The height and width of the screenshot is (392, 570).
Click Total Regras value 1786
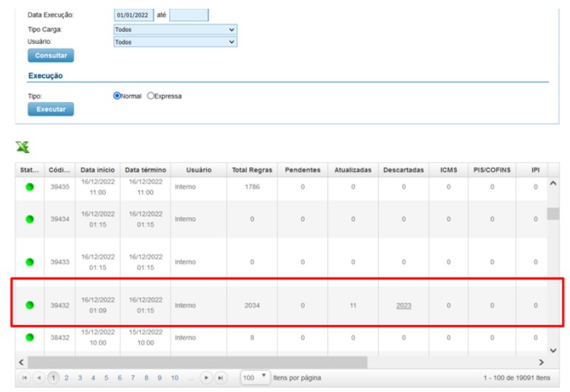[x=252, y=187]
